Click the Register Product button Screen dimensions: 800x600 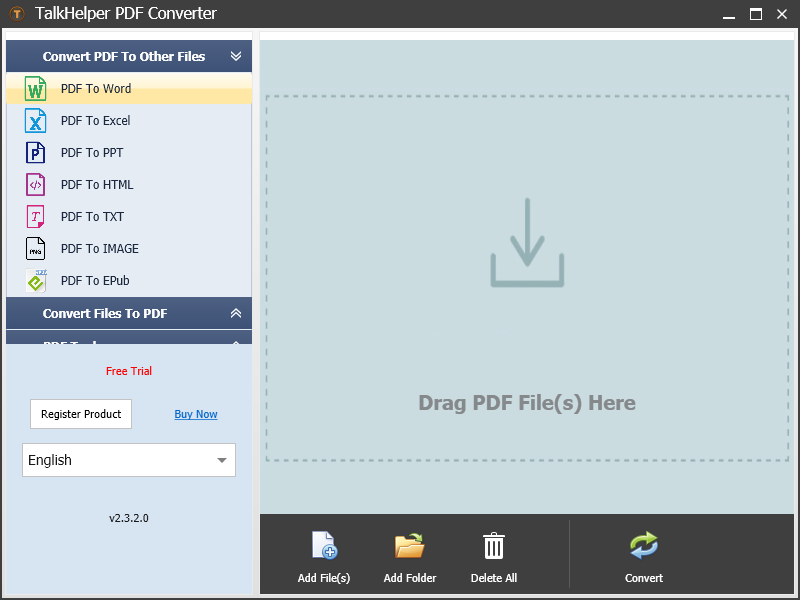(80, 414)
